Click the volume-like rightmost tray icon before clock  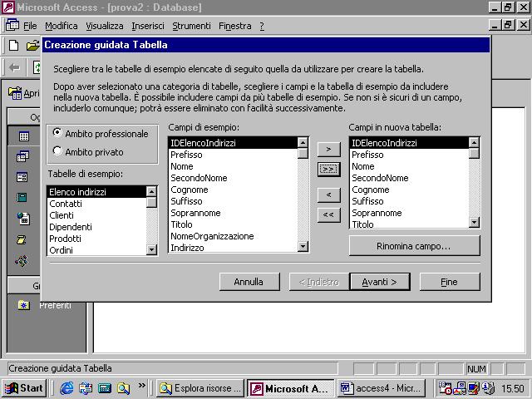click(x=489, y=388)
